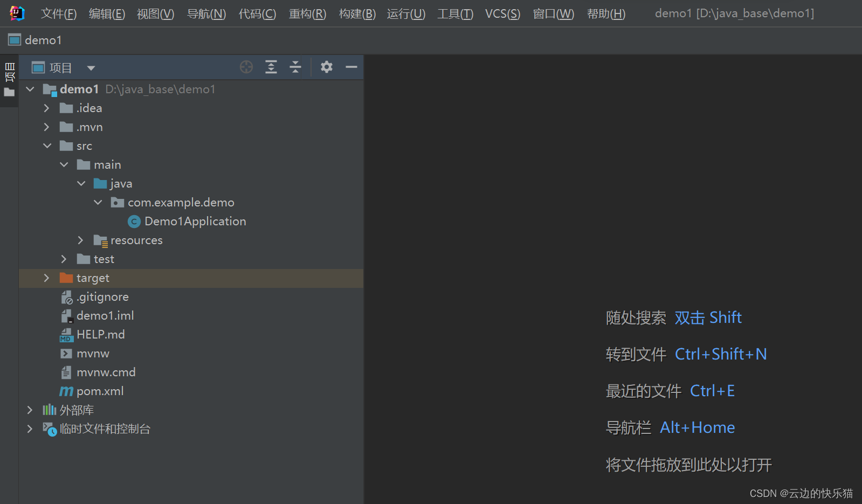The height and width of the screenshot is (504, 862).
Task: Click the 外部库 library icon
Action: tap(50, 410)
